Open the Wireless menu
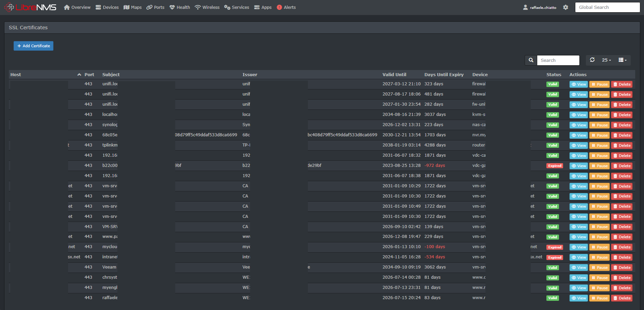The image size is (644, 310). [207, 7]
